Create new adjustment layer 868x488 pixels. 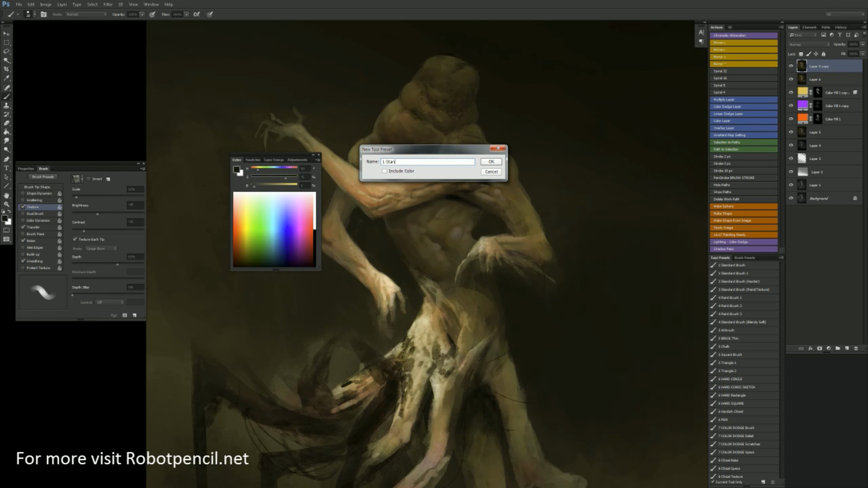point(829,348)
